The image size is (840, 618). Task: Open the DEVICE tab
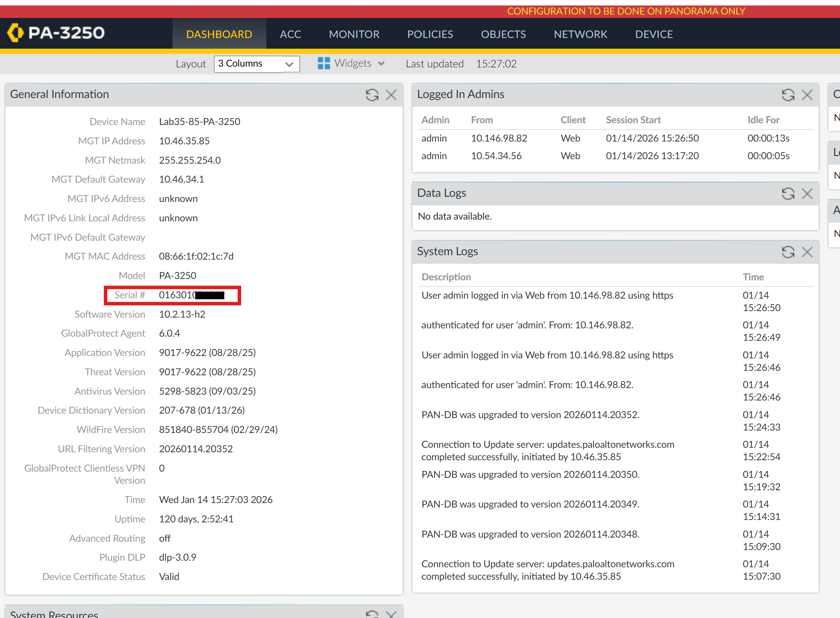click(653, 35)
